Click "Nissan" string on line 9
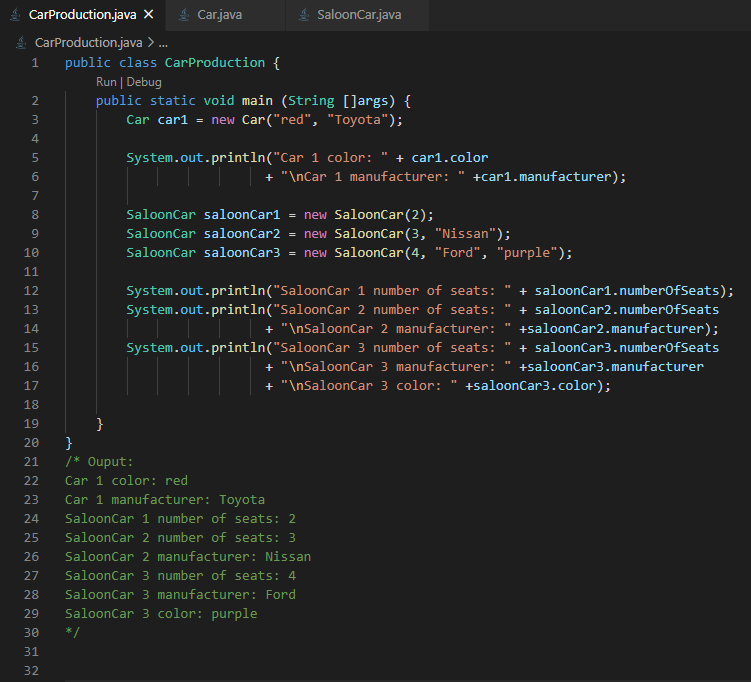The height and width of the screenshot is (682, 751). 465,234
